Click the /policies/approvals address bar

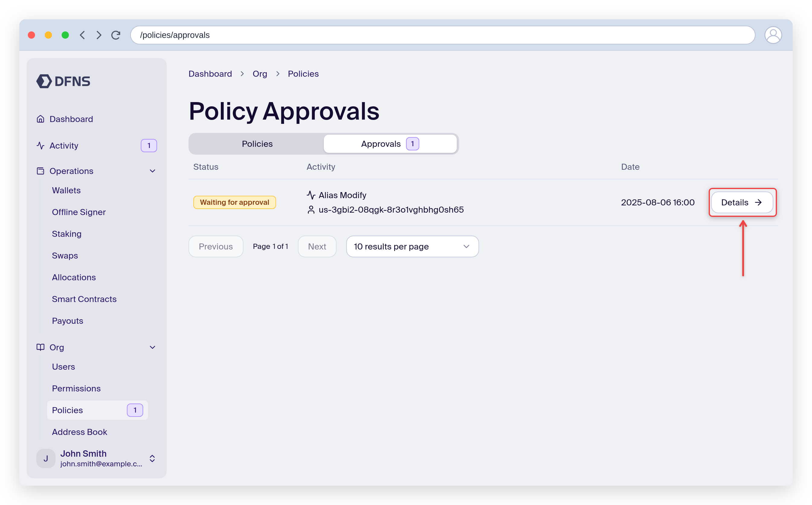[x=443, y=35]
